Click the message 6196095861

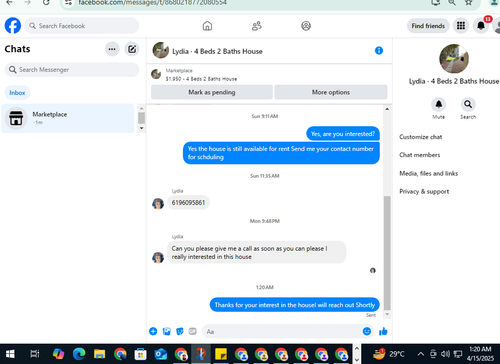coord(188,203)
